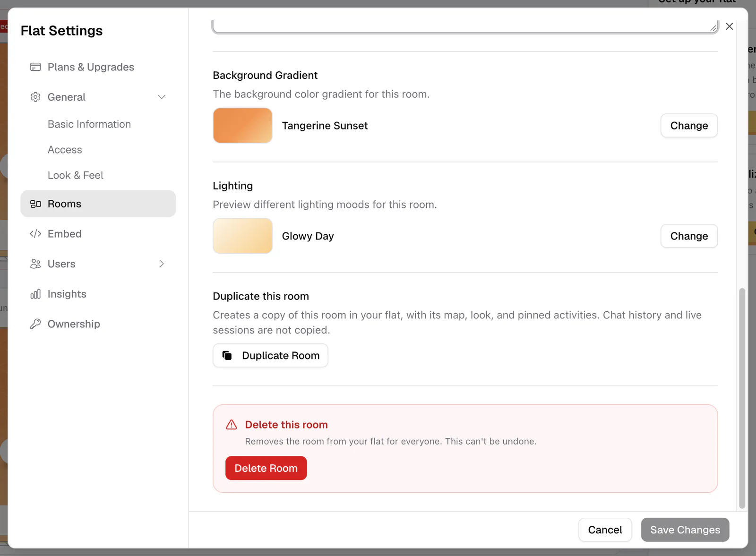Click the Rooms layout icon

pyautogui.click(x=35, y=204)
